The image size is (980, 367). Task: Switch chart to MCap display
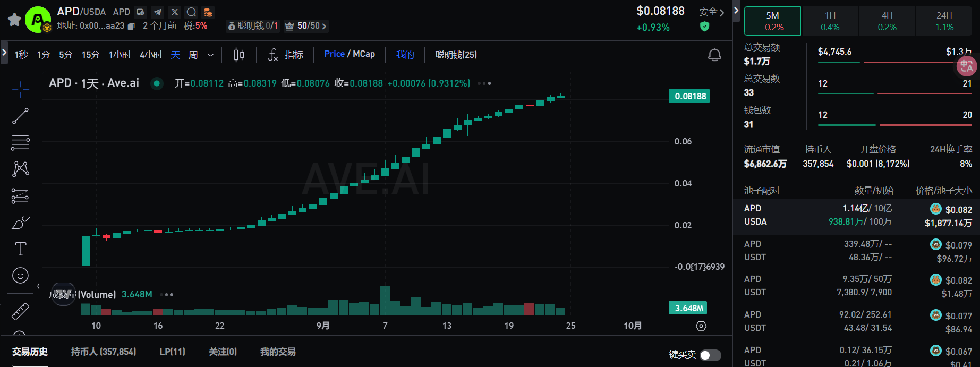tap(364, 54)
